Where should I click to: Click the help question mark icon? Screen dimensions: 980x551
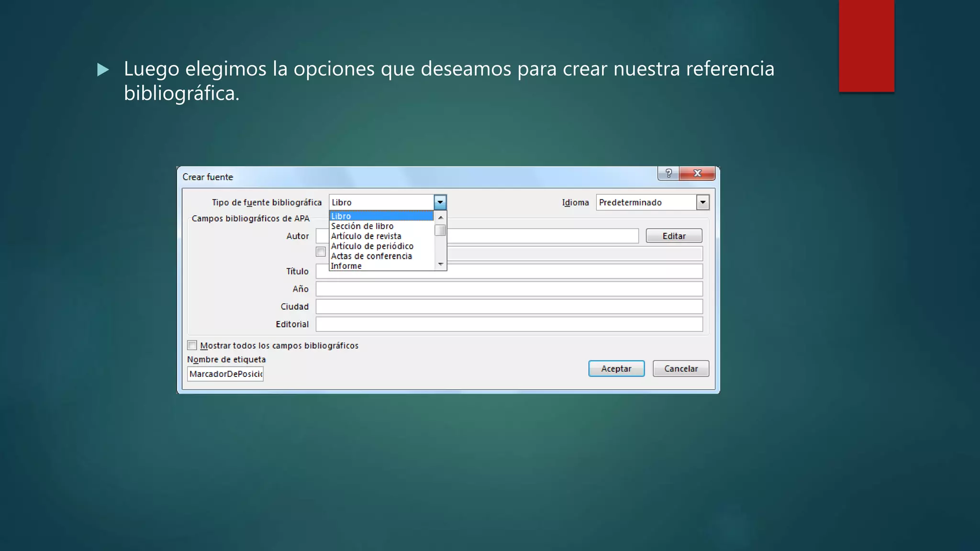point(668,174)
